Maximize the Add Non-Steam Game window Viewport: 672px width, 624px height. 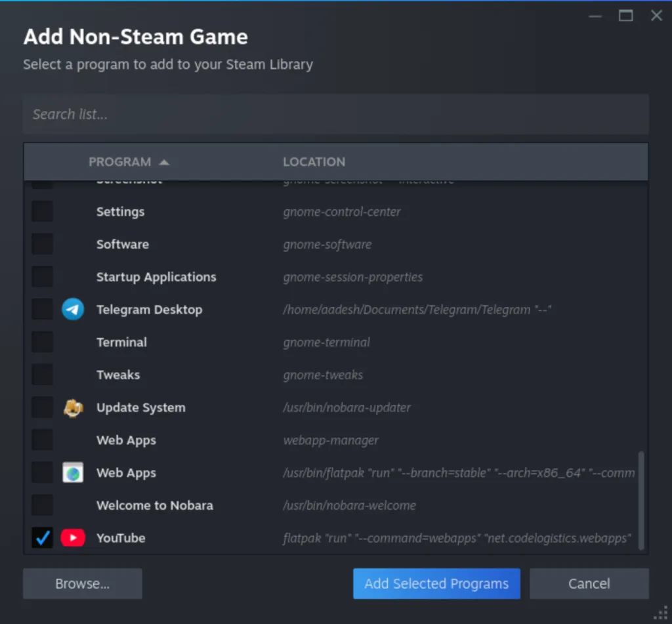[625, 16]
